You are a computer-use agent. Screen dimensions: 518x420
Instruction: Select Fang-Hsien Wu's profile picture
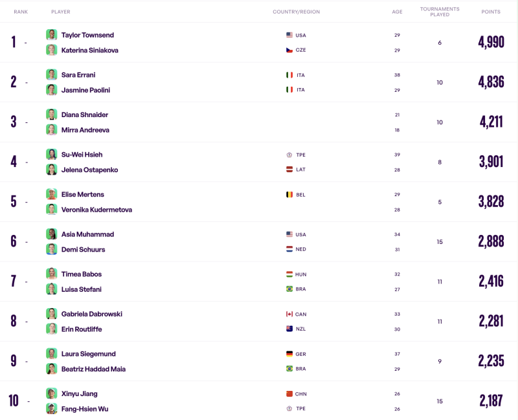tap(52, 408)
